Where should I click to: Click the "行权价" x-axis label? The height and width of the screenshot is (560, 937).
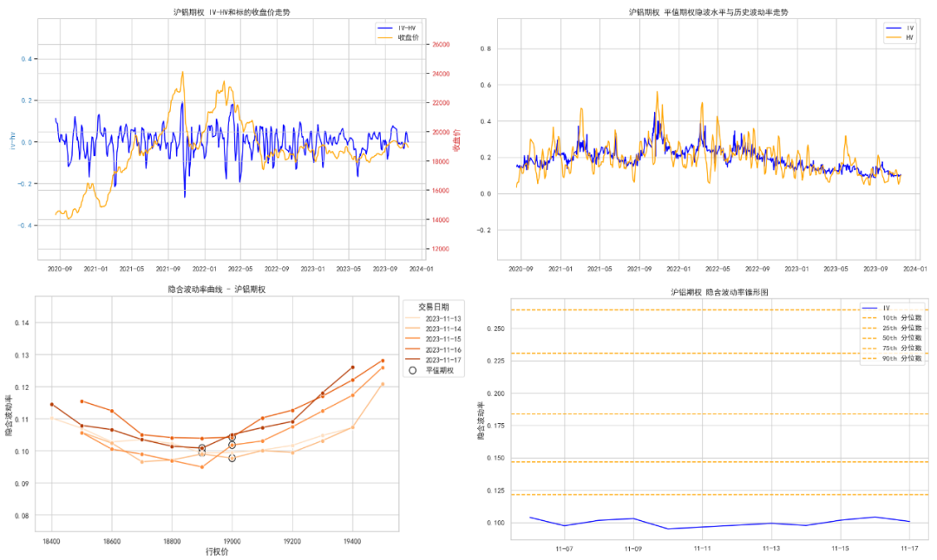(x=217, y=551)
